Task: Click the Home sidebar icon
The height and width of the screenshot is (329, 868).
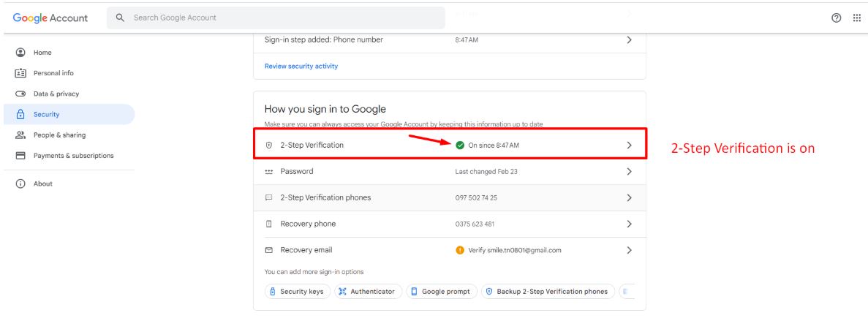Action: [x=20, y=53]
